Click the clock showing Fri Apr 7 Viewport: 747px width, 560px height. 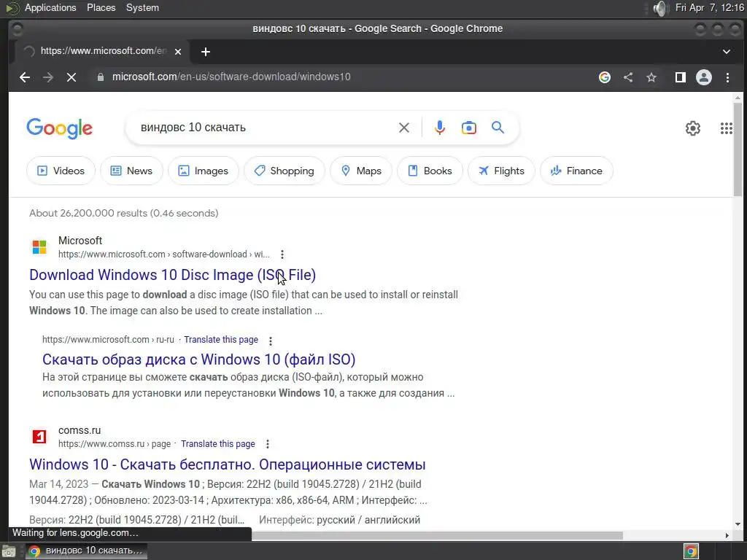[709, 7]
